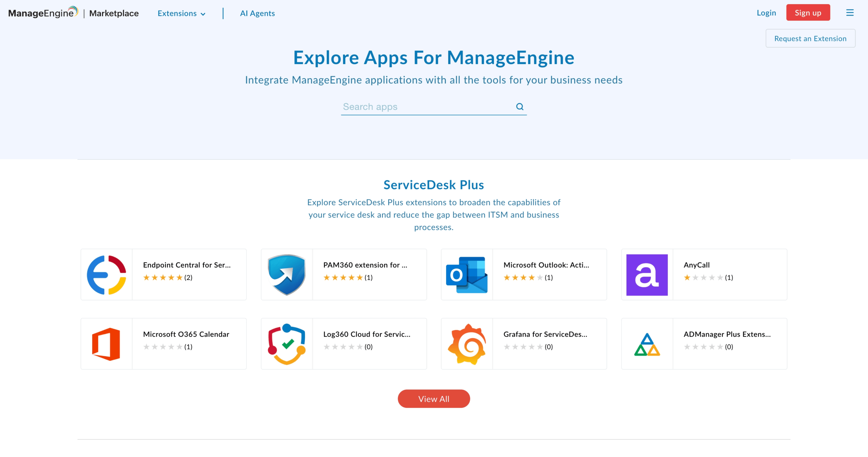The height and width of the screenshot is (457, 868).
Task: Click Endpoint Central star rating
Action: pos(163,278)
